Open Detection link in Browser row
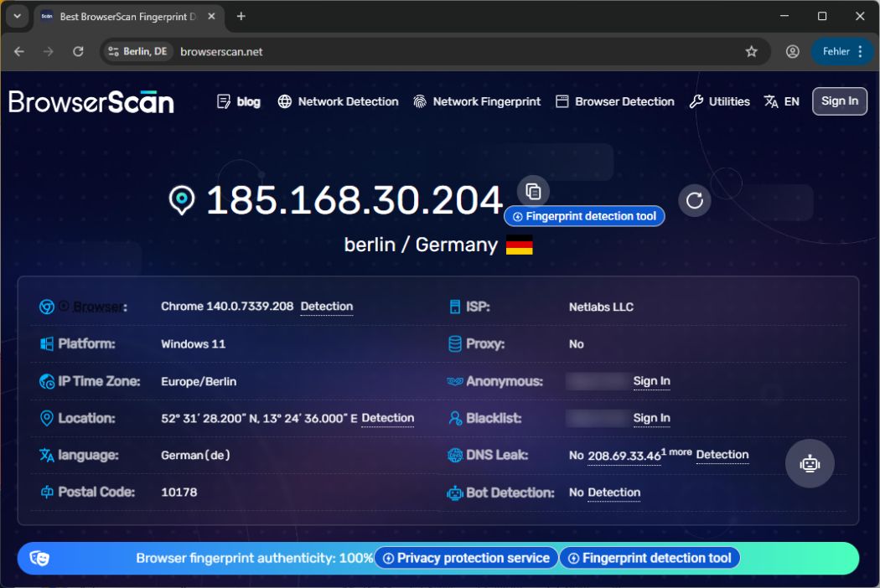880x588 pixels. (327, 307)
